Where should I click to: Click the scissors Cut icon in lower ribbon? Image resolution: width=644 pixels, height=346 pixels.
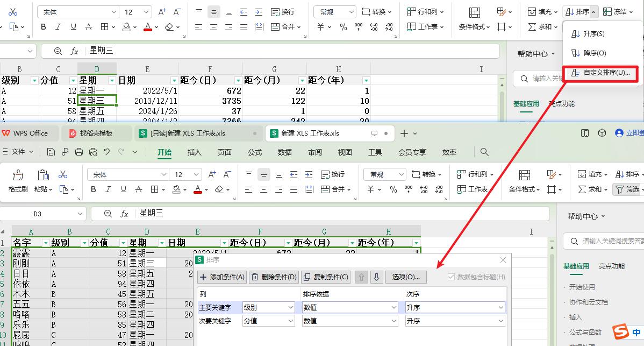(x=63, y=175)
